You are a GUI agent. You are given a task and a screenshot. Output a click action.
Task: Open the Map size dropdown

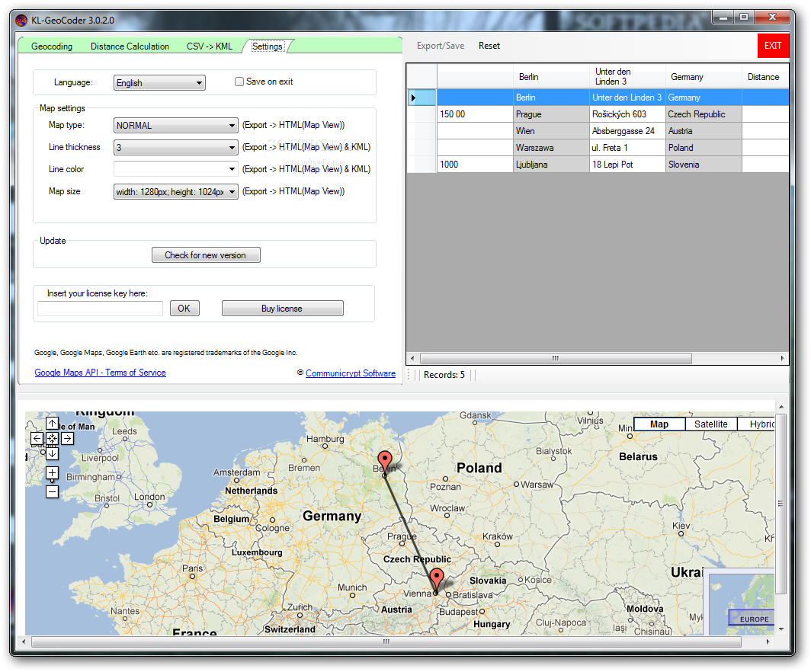(x=176, y=192)
